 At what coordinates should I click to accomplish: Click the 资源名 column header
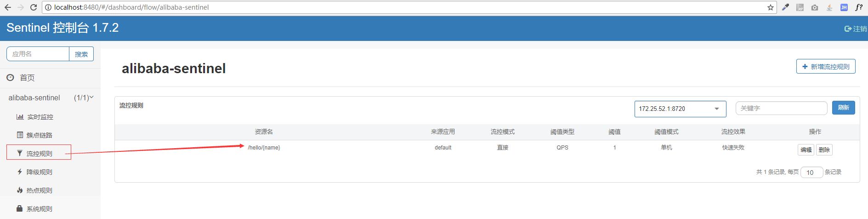pos(264,132)
